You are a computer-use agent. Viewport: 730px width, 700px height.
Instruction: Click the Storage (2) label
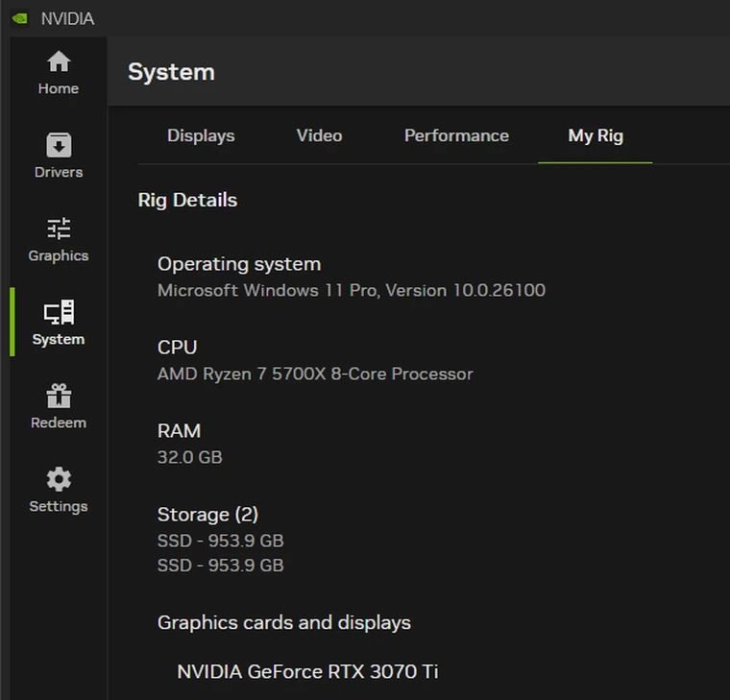pos(207,515)
